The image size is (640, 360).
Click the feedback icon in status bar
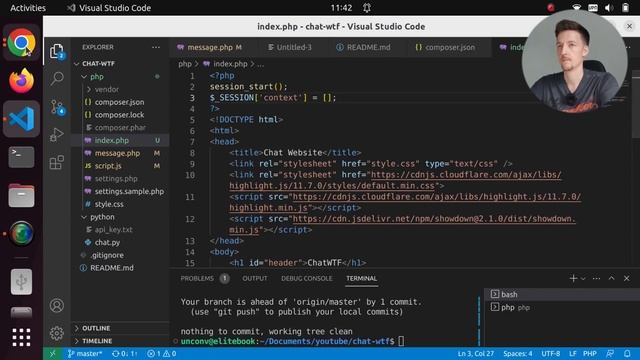tap(610, 353)
